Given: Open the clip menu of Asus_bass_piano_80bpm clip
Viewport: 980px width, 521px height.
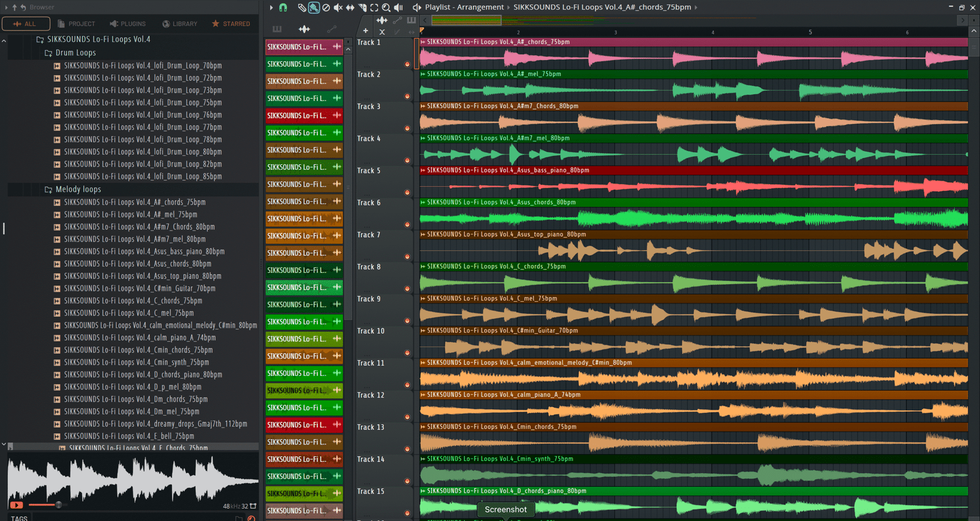Looking at the screenshot, I should point(423,170).
